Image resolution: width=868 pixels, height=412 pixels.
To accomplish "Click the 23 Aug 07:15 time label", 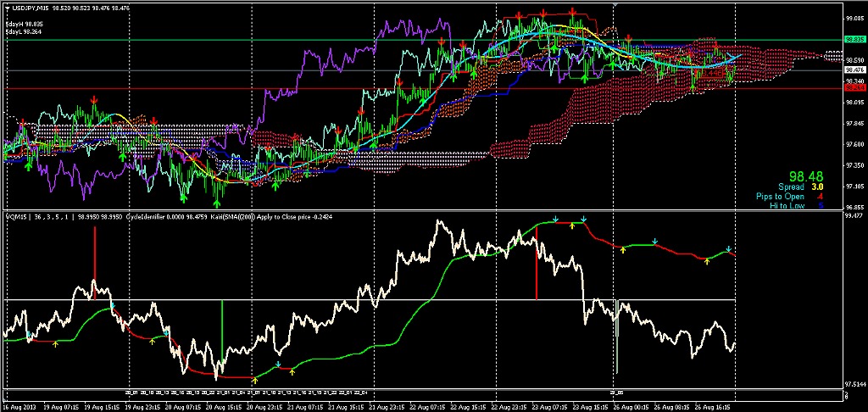I will 548,408.
